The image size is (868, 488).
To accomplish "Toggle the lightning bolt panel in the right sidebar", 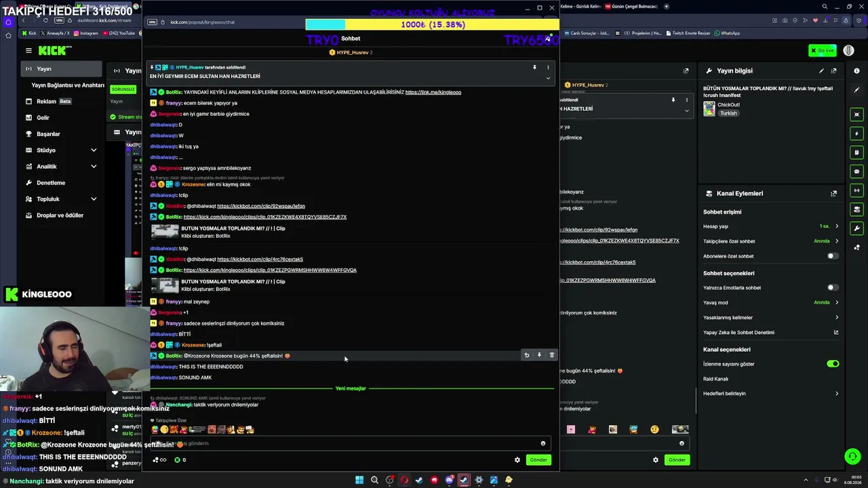I will tap(857, 134).
